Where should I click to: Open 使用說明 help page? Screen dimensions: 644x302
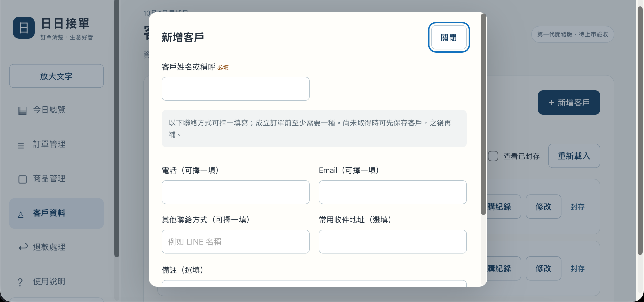coord(56,281)
